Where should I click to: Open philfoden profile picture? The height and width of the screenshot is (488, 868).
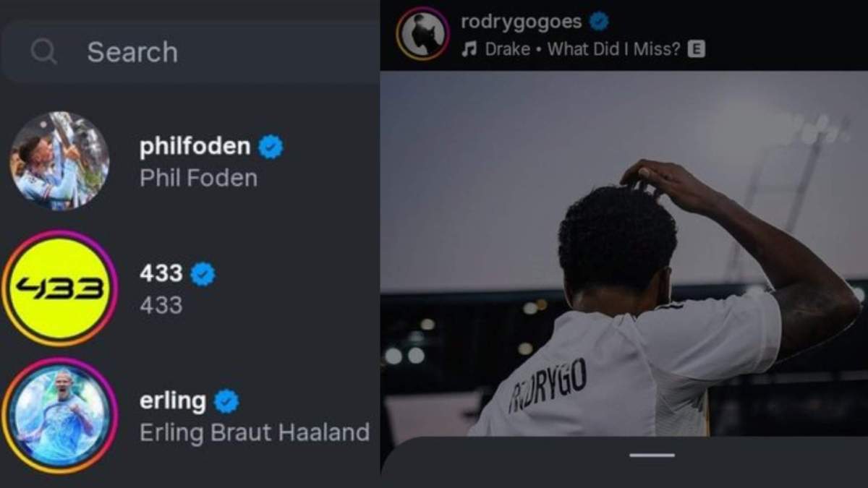pos(59,160)
